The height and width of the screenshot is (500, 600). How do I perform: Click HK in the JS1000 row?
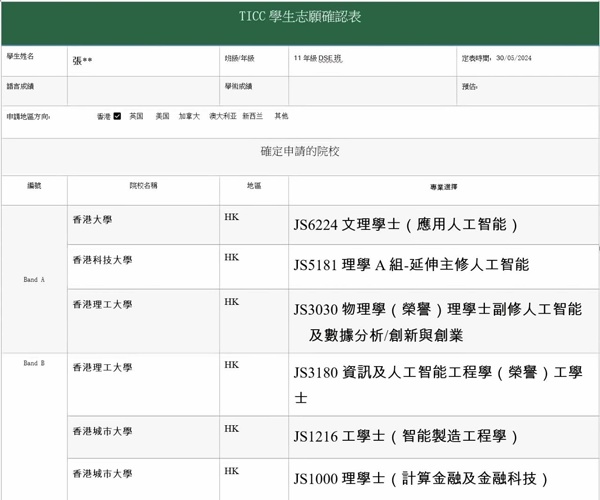pos(232,471)
